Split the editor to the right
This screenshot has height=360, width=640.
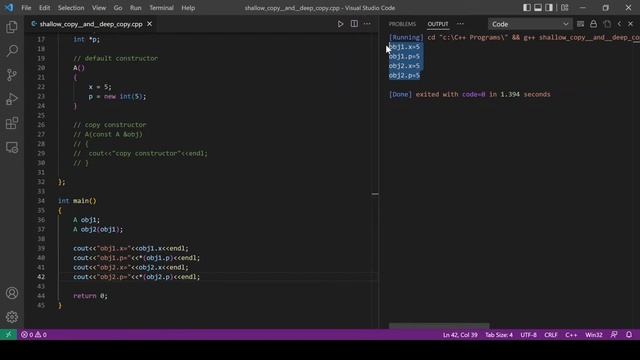pos(354,24)
